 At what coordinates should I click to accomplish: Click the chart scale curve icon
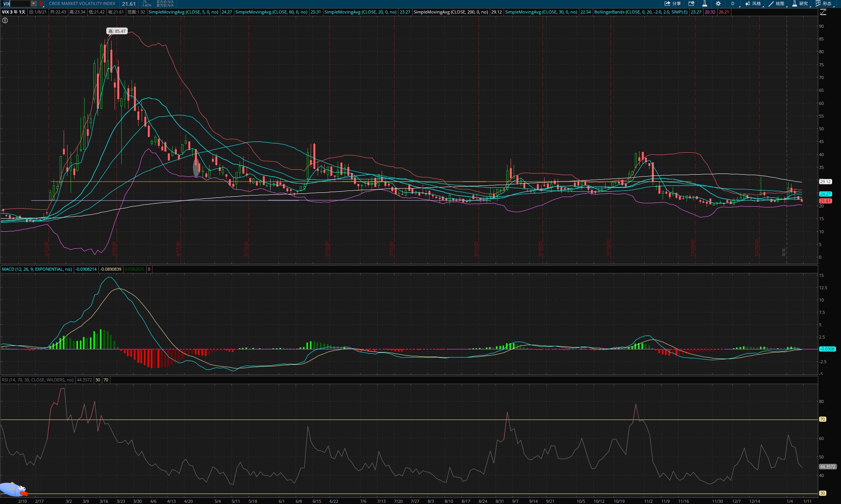click(823, 12)
